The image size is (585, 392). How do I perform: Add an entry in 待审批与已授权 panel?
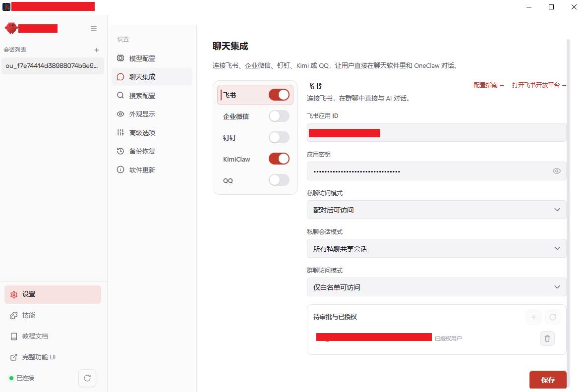click(x=533, y=317)
